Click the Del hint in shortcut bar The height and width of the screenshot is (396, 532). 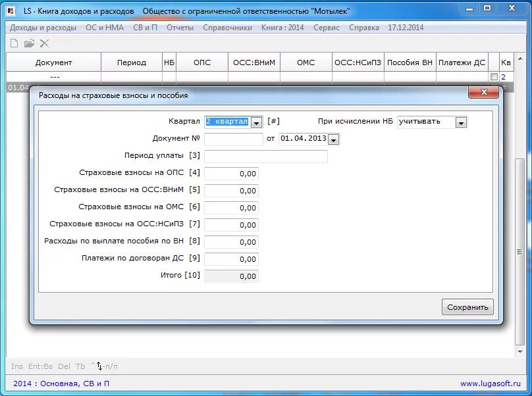(64, 366)
